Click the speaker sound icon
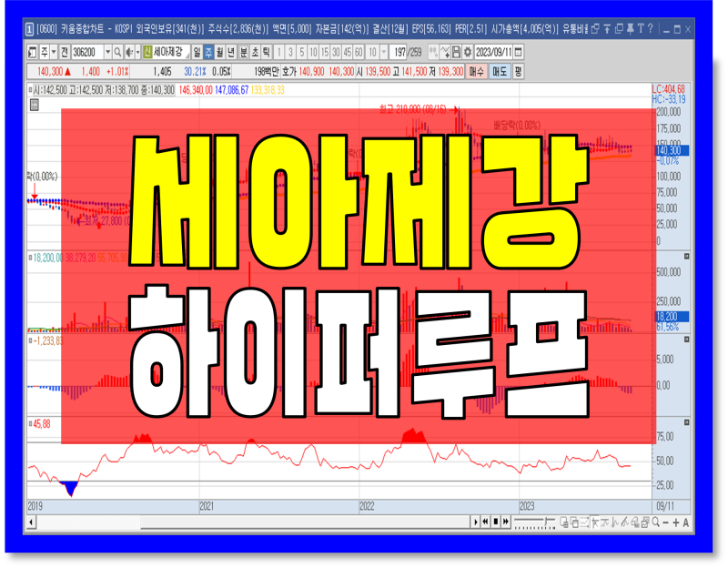Viewport: 728px width, 568px height. [129, 52]
